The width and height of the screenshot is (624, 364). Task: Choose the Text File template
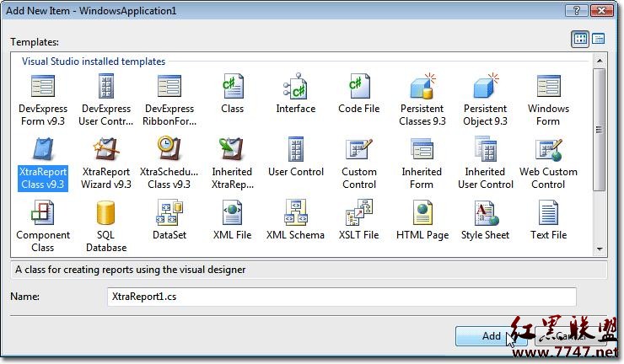[548, 221]
